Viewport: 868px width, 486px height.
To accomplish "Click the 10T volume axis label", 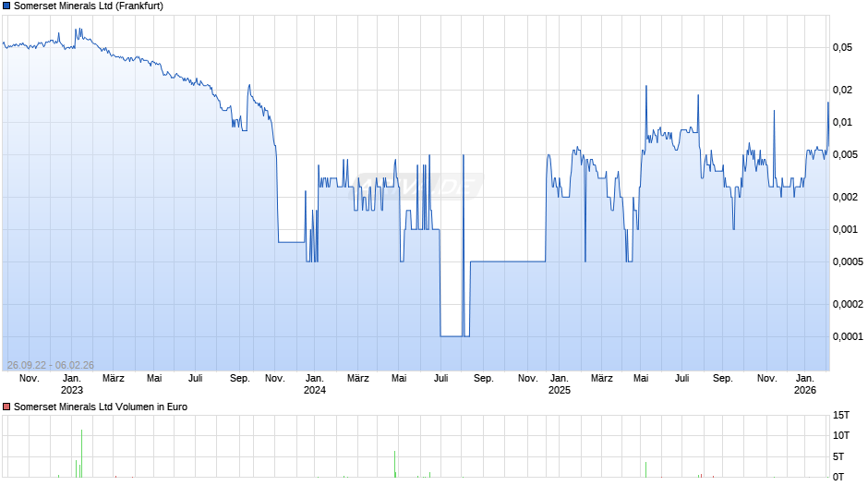I will click(841, 435).
